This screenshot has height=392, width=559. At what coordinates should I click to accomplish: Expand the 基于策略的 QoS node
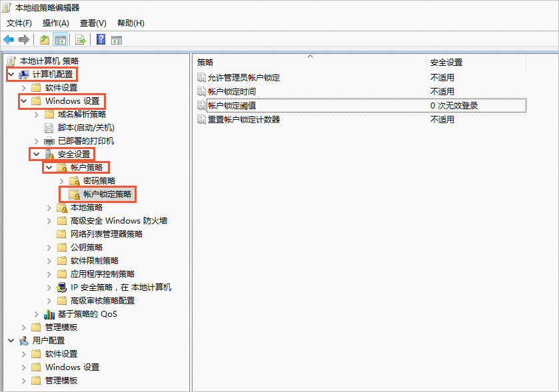37,314
